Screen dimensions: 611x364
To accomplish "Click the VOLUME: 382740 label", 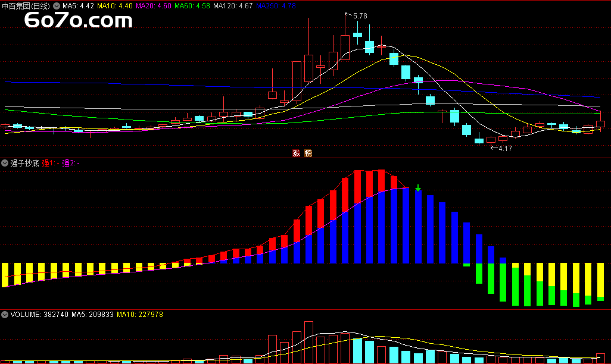I will coord(39,314).
